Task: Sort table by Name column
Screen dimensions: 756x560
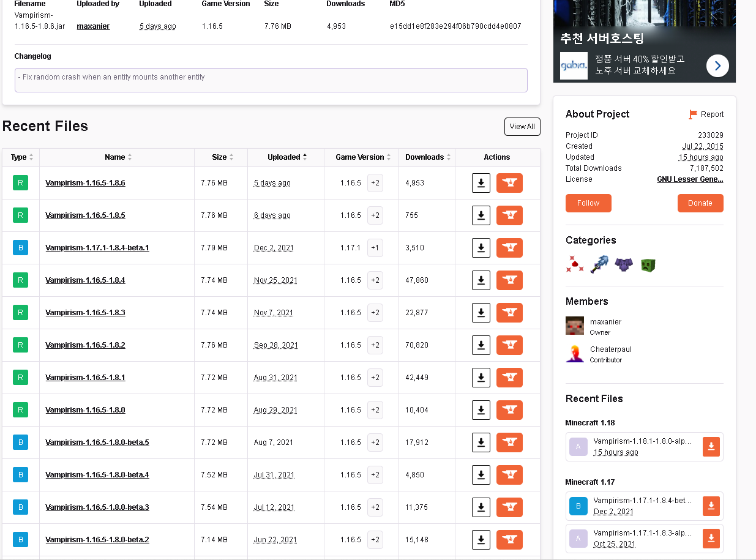Action: point(118,157)
